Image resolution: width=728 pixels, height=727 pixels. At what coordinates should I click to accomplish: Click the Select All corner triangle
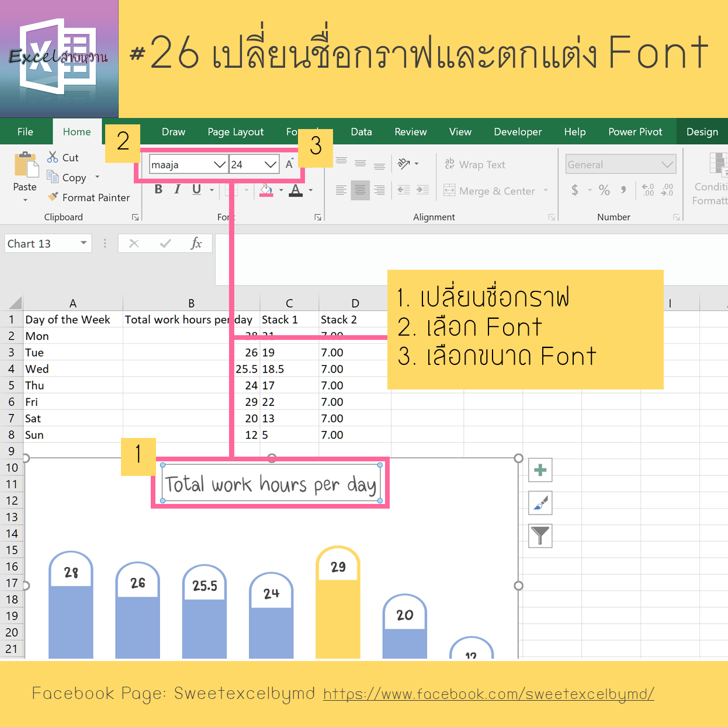tap(16, 302)
